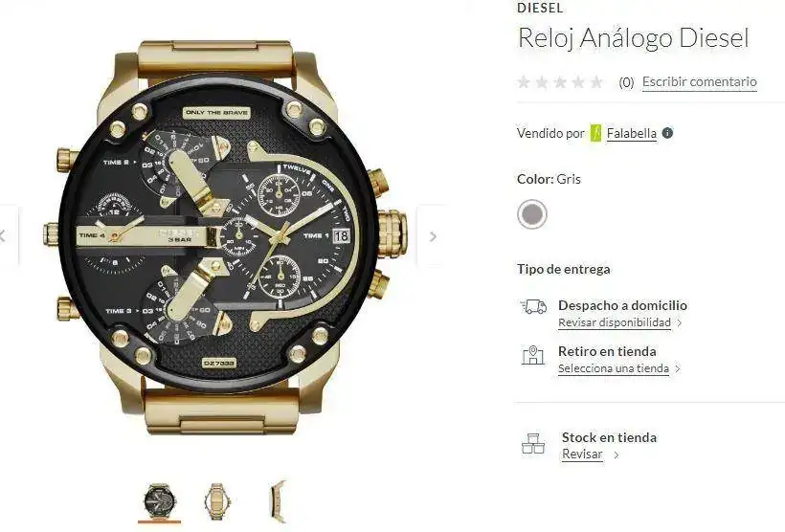
Task: Click the fifth rating star
Action: 596,81
